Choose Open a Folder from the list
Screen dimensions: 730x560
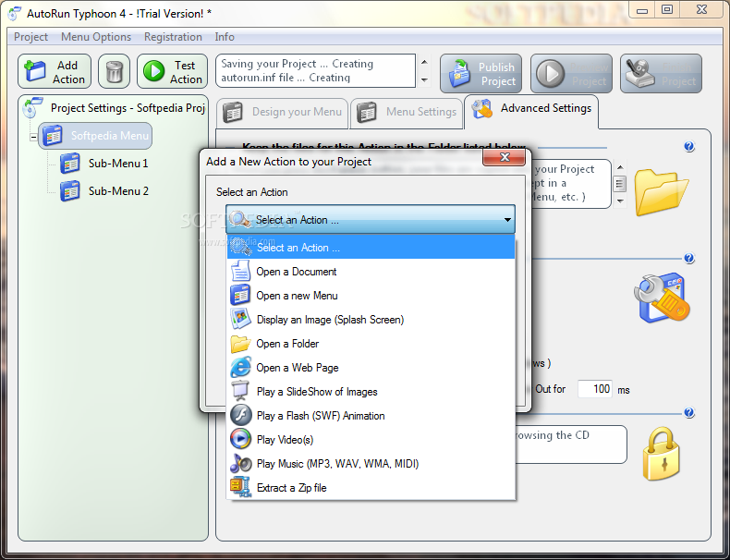pos(371,344)
